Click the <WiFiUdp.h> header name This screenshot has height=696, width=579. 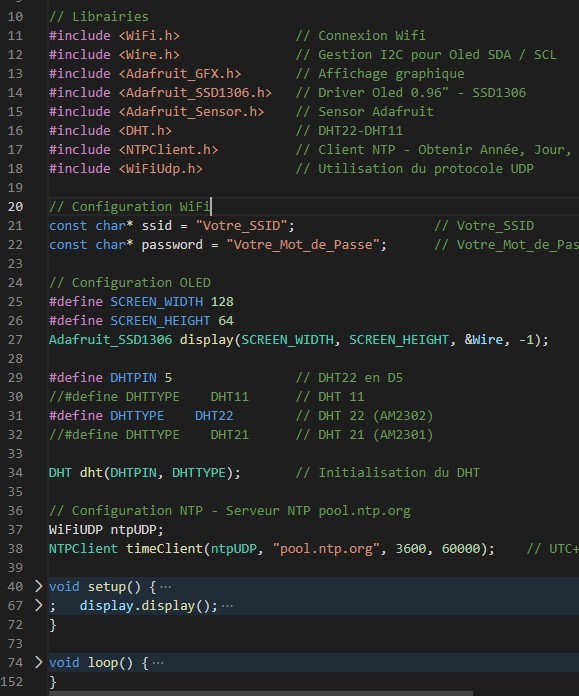[160, 169]
